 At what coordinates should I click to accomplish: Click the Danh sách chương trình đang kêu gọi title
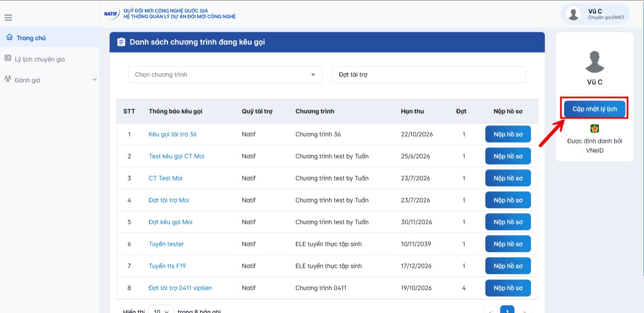click(x=197, y=42)
